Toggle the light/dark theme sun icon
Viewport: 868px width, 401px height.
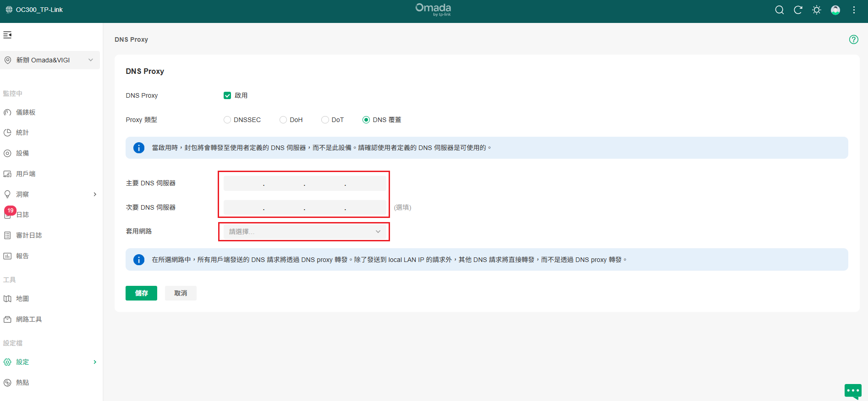[x=817, y=10]
